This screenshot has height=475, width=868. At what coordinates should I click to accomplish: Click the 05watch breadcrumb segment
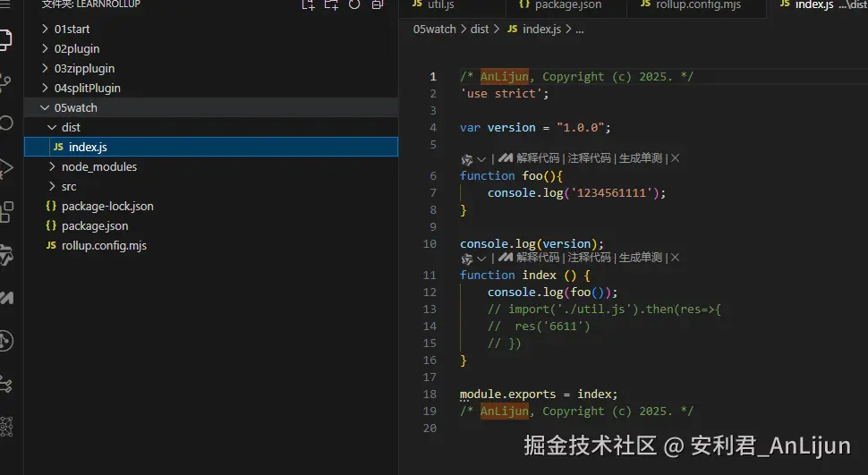click(x=435, y=30)
